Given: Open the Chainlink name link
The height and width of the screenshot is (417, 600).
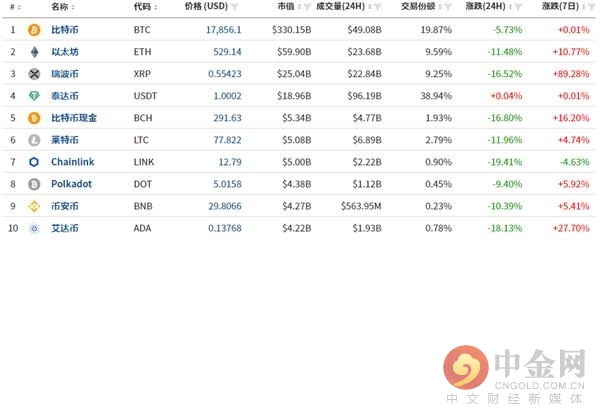Looking at the screenshot, I should click(x=73, y=162).
